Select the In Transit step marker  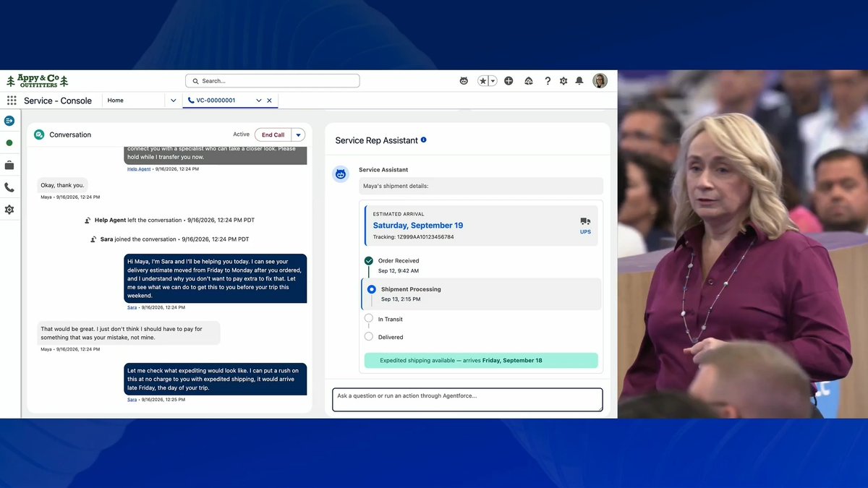tap(369, 318)
